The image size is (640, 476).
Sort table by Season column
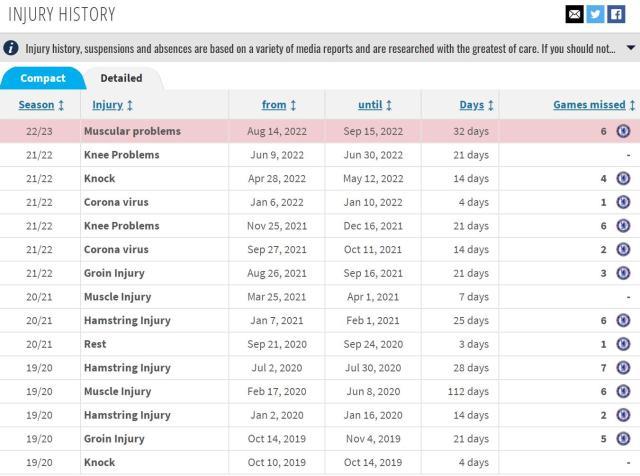[x=41, y=105]
